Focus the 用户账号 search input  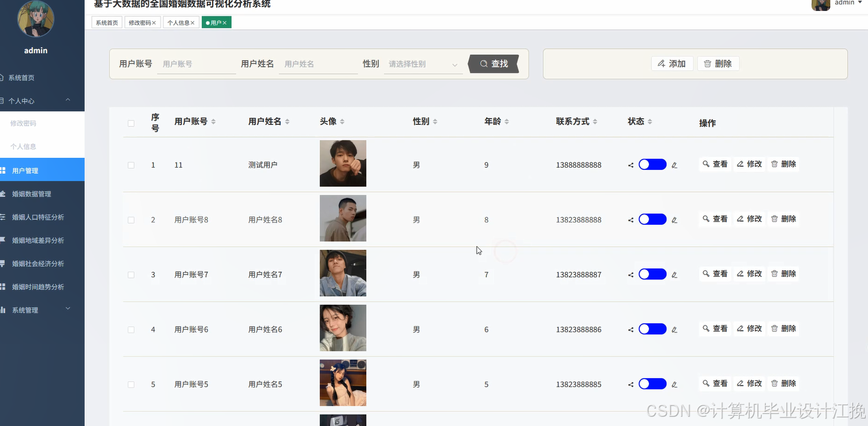[196, 64]
